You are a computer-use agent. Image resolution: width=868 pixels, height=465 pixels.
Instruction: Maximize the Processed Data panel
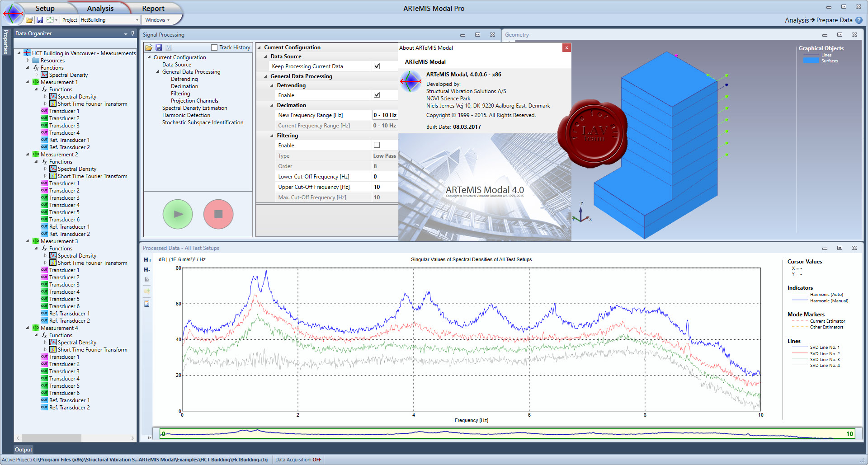point(840,248)
